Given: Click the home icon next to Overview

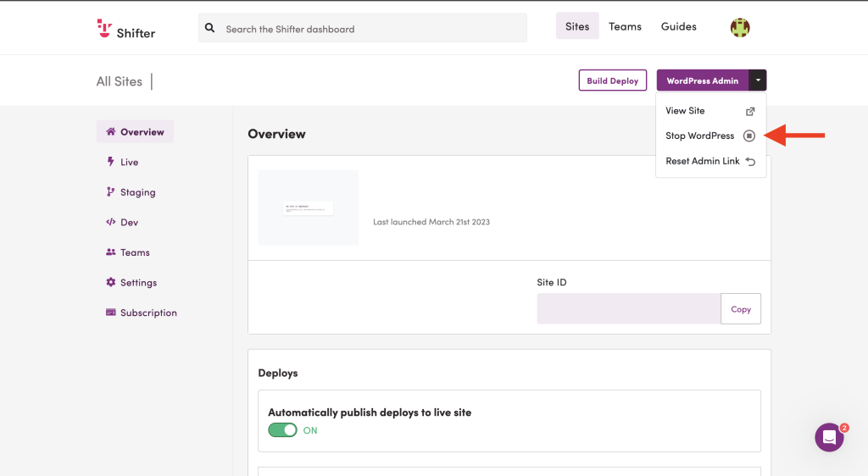Looking at the screenshot, I should 111,131.
